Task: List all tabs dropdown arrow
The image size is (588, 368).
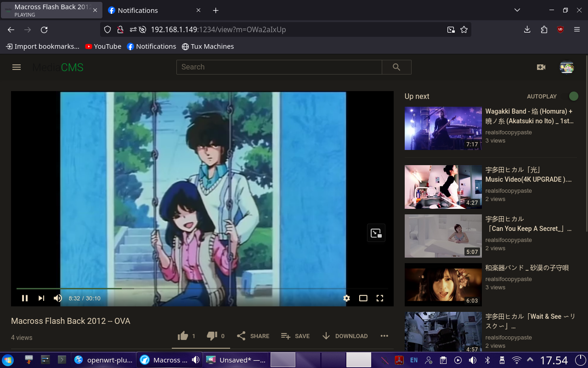Action: click(x=517, y=10)
